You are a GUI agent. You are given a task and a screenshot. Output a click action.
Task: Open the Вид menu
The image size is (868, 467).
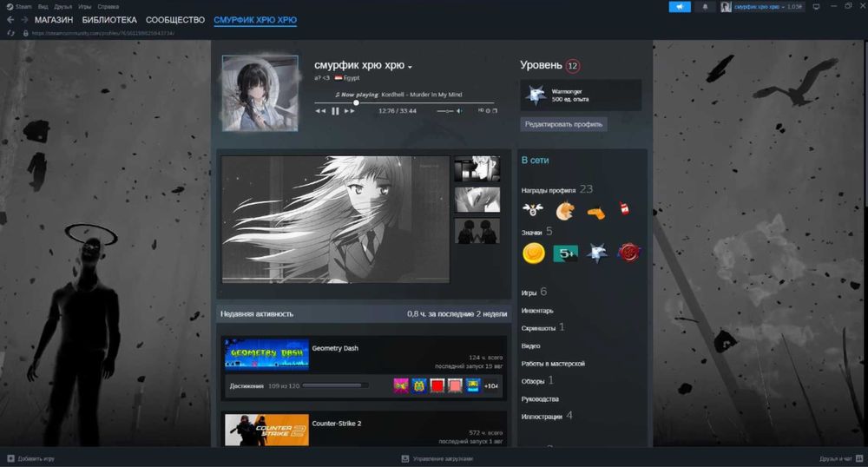pos(43,7)
